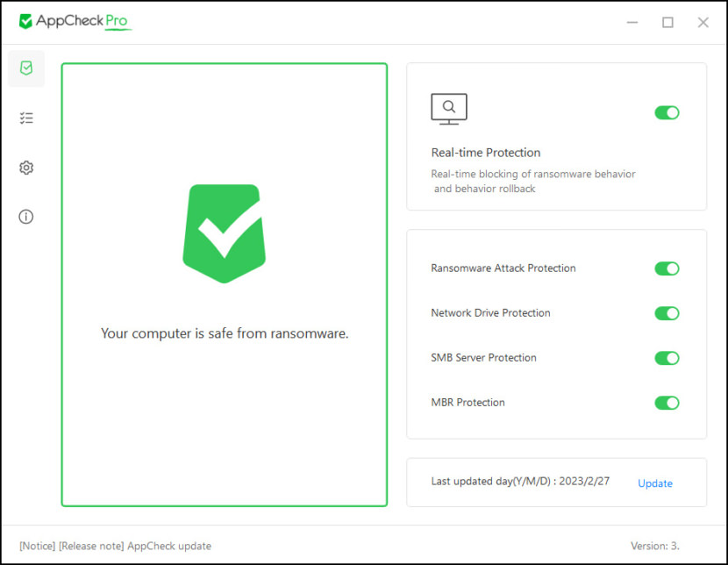The image size is (728, 565).
Task: Open the scan log list icon in sidebar
Action: [25, 118]
